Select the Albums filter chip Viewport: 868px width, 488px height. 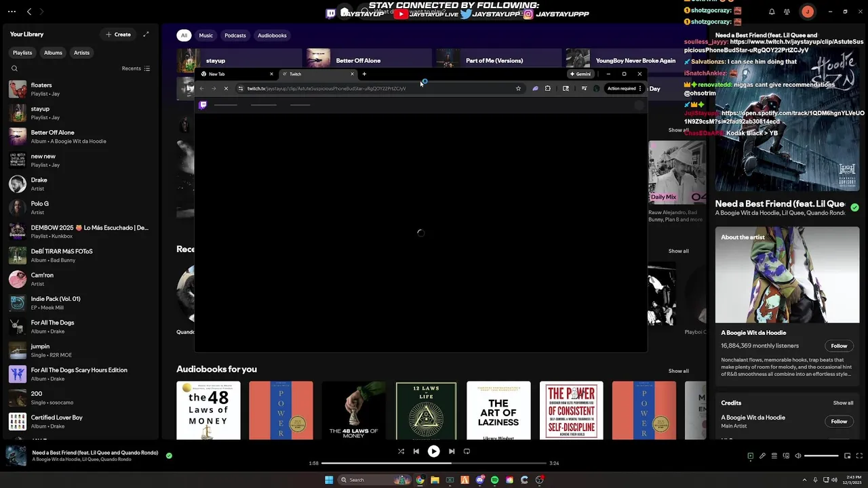(x=53, y=53)
